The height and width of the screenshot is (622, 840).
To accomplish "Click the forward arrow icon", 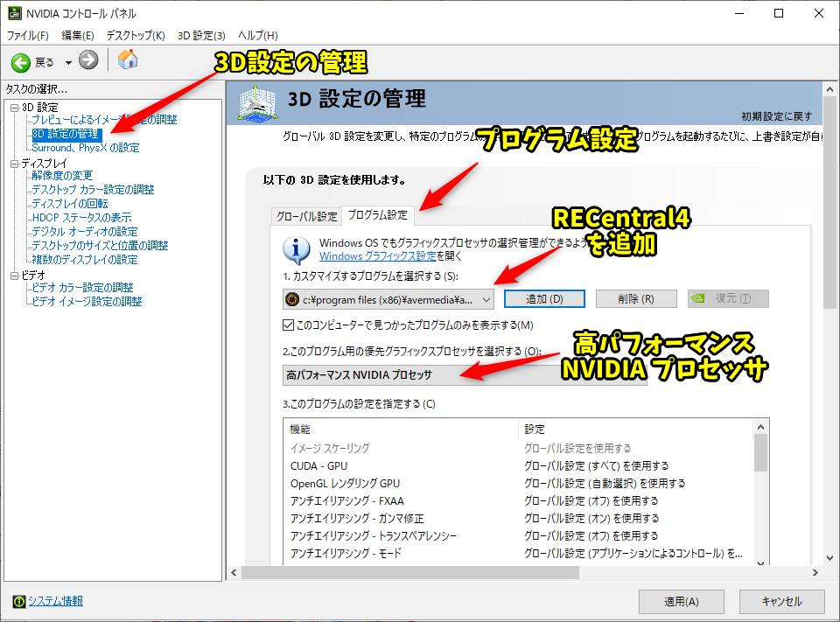I will (88, 60).
